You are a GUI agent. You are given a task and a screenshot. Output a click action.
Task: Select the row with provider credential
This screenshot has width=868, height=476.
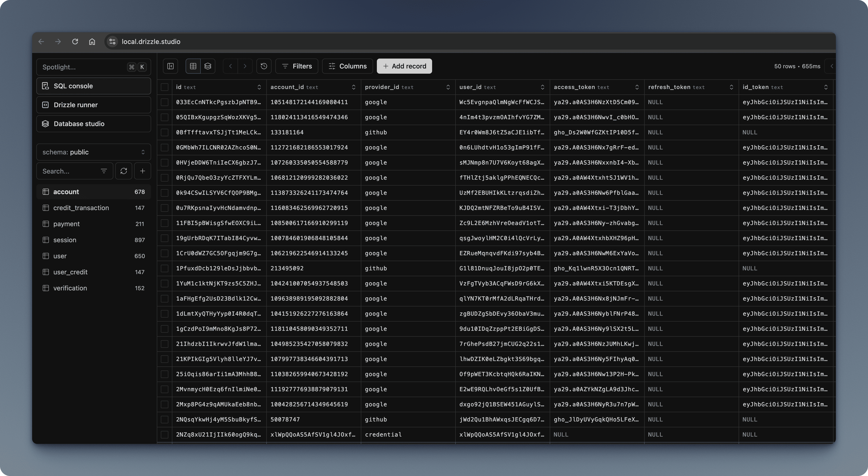tap(164, 435)
